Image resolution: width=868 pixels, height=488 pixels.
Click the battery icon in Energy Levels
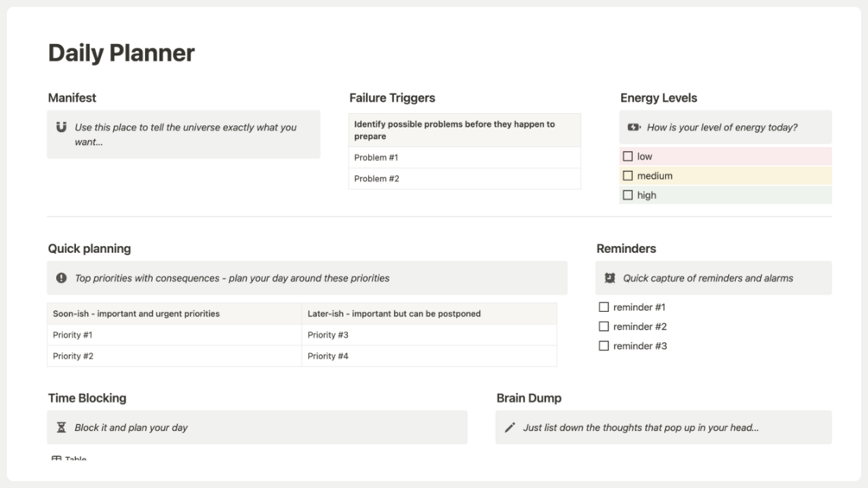click(x=634, y=127)
